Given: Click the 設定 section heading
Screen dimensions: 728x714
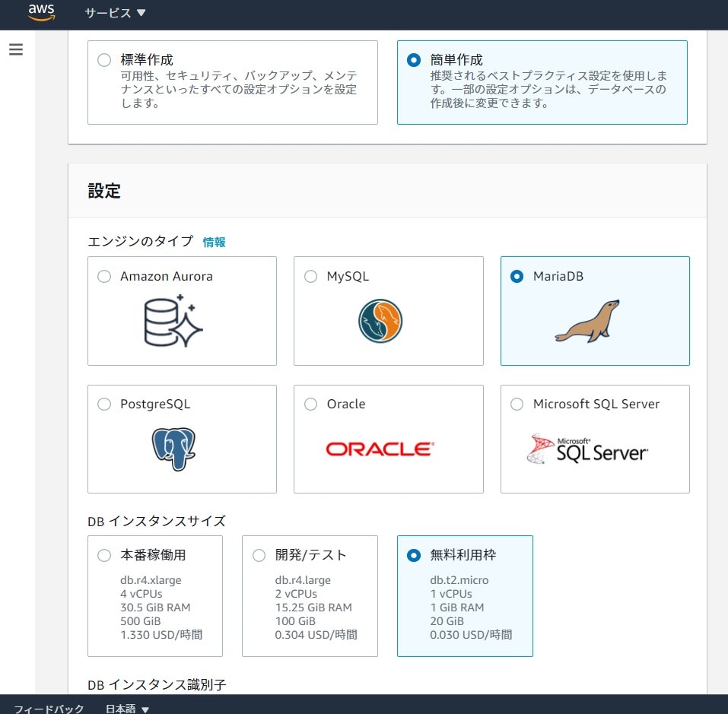Looking at the screenshot, I should pos(104,191).
